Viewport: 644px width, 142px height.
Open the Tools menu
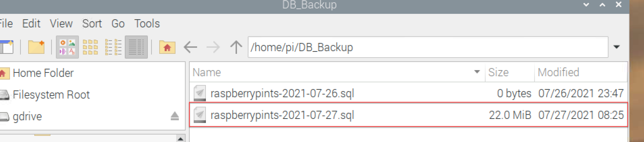point(147,24)
